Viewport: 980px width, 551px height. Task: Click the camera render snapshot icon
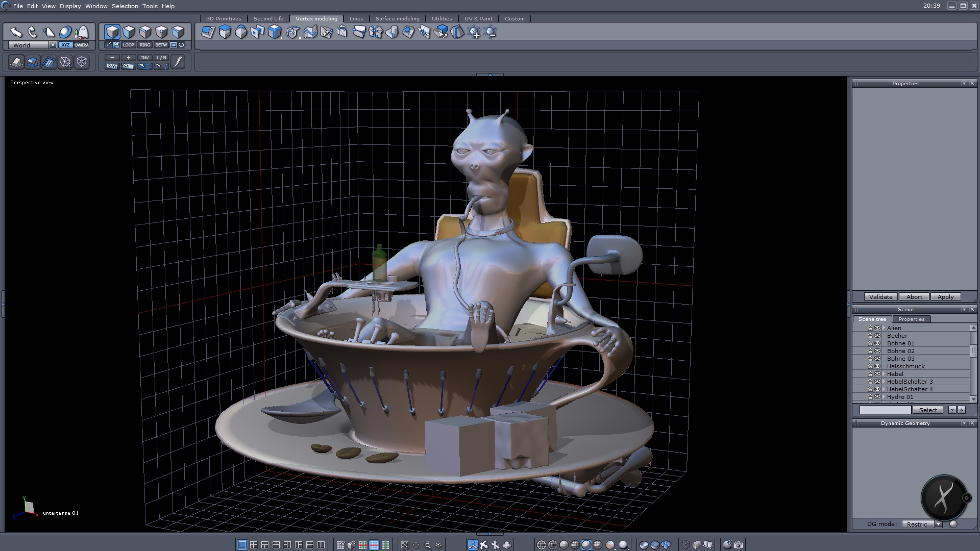[739, 545]
